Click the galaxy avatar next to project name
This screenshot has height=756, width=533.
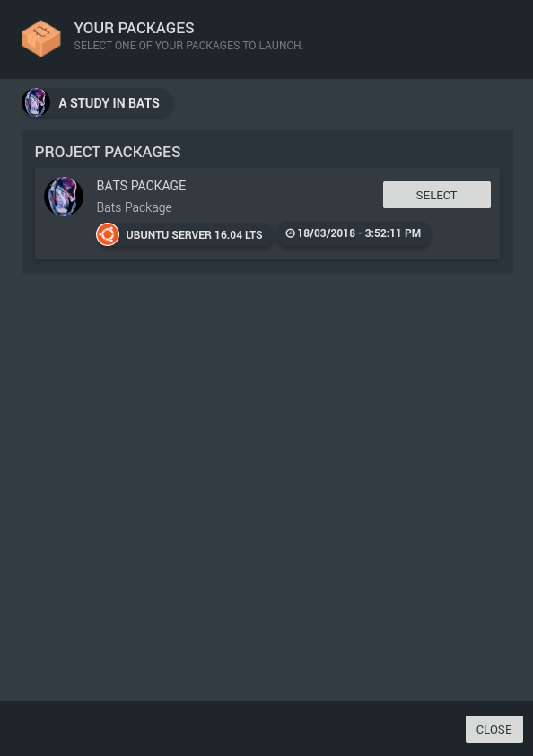[35, 102]
